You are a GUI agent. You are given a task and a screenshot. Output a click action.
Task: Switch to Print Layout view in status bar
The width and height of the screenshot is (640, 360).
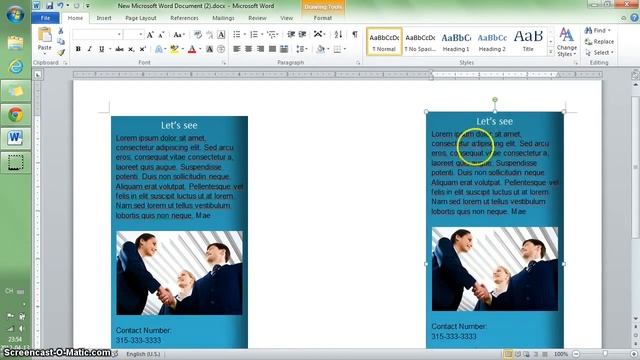click(x=508, y=354)
